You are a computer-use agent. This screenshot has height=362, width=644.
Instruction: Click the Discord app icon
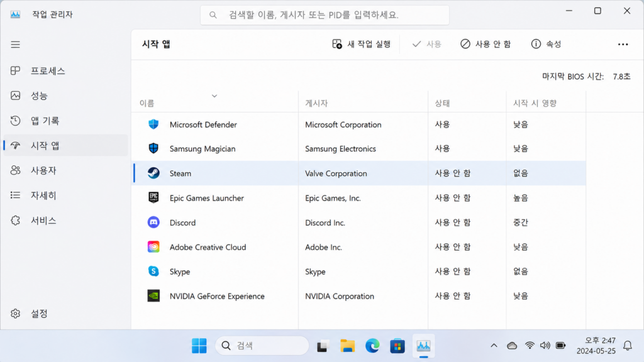153,222
